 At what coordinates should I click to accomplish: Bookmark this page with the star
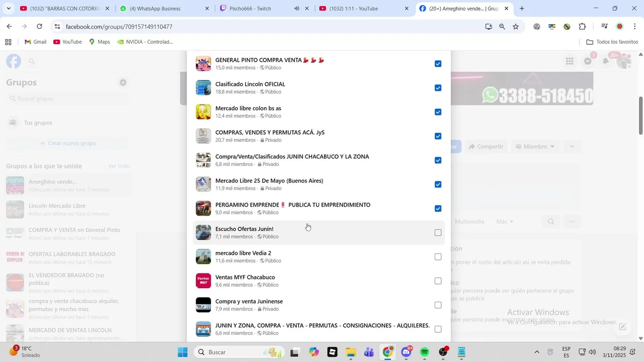[x=516, y=27]
